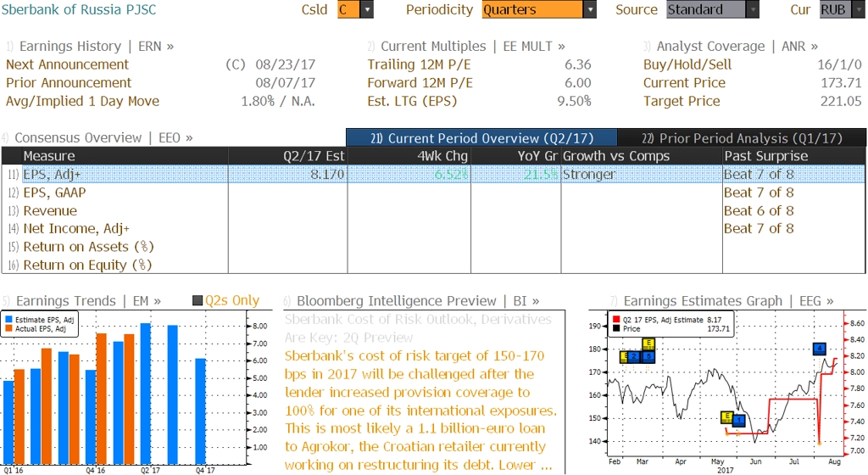Select the 16) Return on Equity (%) row
Viewport: 868px width, 475px height.
pos(433,265)
